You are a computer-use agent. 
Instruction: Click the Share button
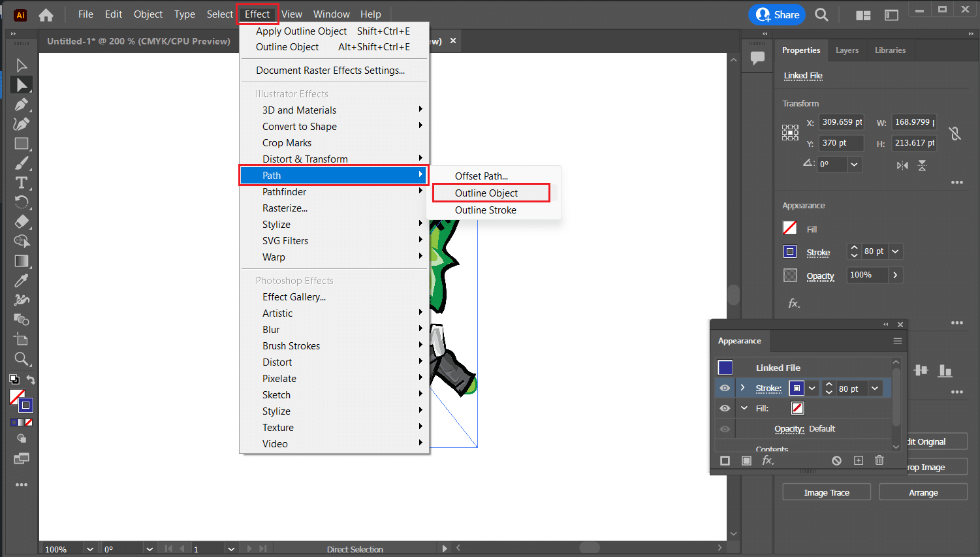(x=777, y=14)
